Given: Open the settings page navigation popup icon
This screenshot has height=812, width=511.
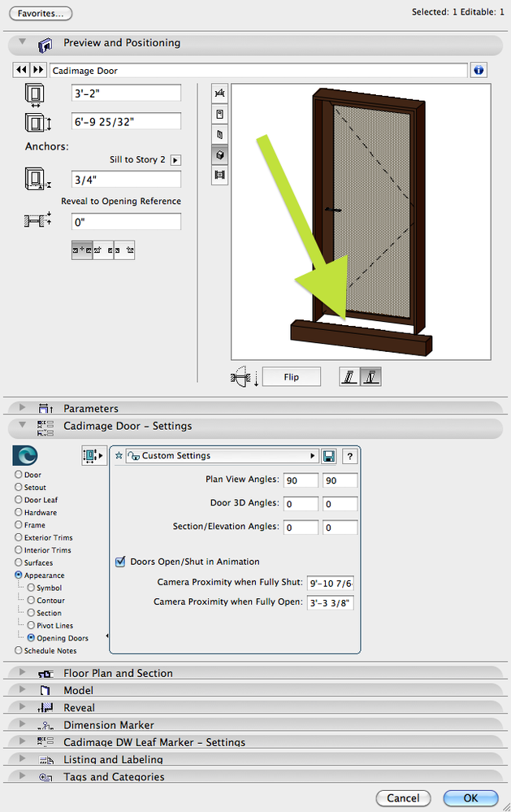Looking at the screenshot, I should pos(93,455).
